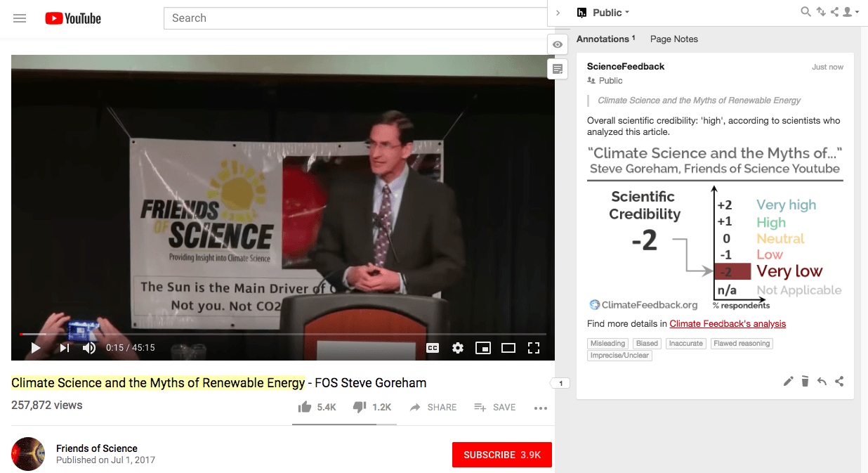This screenshot has width=868, height=473.
Task: Enter fullscreen video mode
Action: click(533, 348)
